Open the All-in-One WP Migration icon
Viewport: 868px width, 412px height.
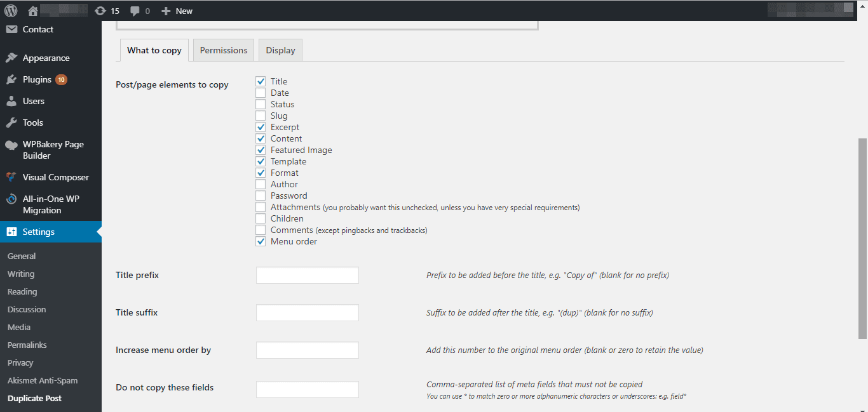click(11, 199)
